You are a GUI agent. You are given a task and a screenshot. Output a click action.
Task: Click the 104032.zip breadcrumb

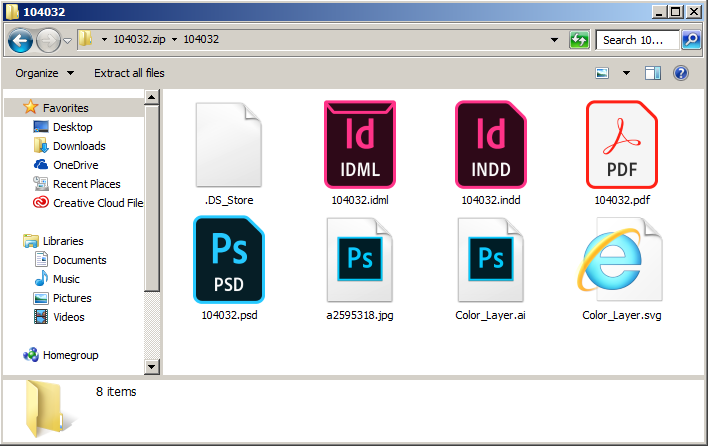pos(139,39)
